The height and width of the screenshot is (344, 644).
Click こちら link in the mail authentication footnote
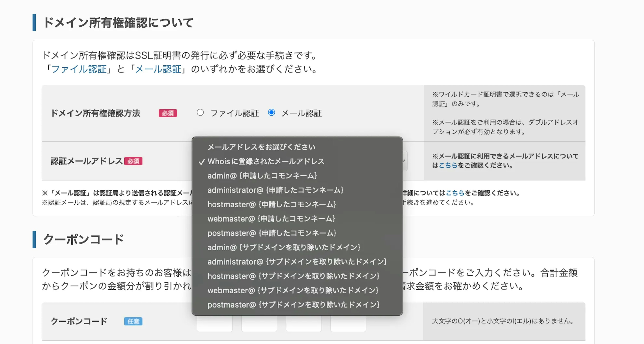pos(455,193)
